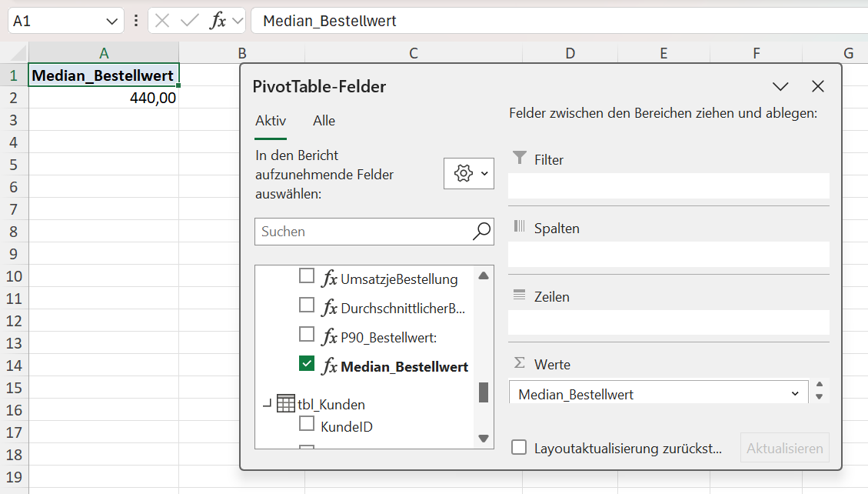The height and width of the screenshot is (494, 868).
Task: Click the three-dot handle beside Name Box
Action: pos(136,21)
